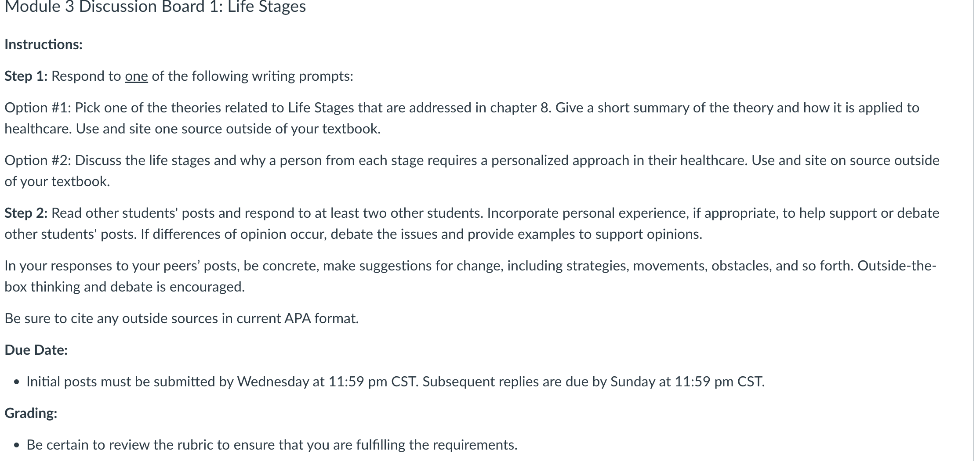Click the line beginning 'In your responses to your peers'
This screenshot has height=461, width=980.
click(471, 266)
